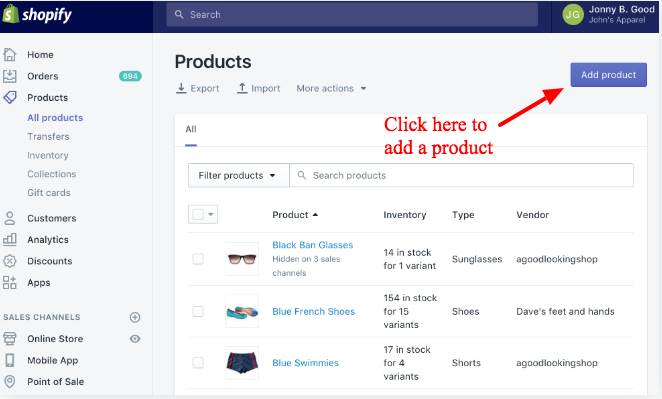
Task: Click the Shopify logo
Action: [x=37, y=15]
